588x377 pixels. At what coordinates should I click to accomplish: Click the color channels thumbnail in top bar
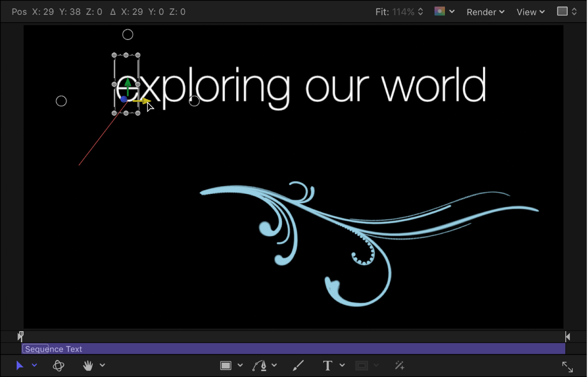tap(439, 12)
